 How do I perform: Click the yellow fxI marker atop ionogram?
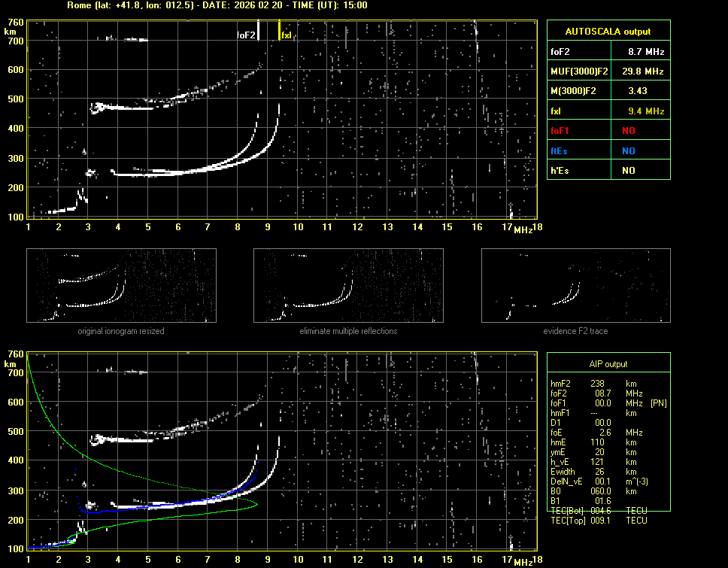point(280,31)
